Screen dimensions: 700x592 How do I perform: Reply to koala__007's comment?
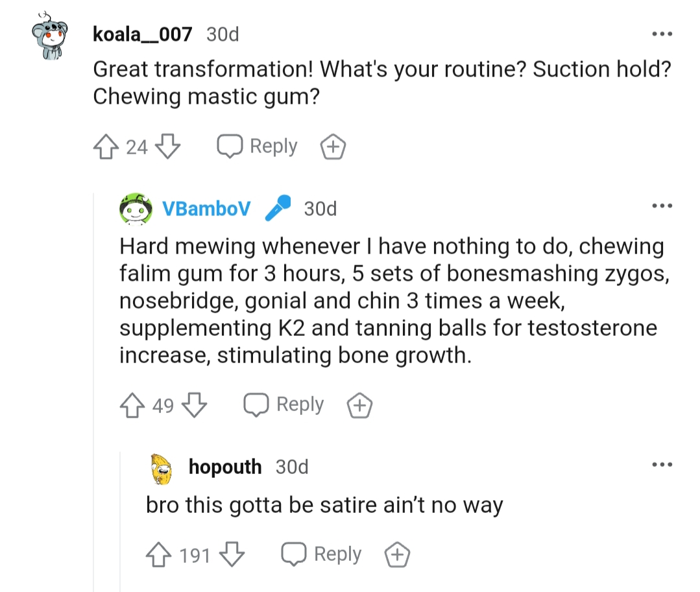(257, 147)
